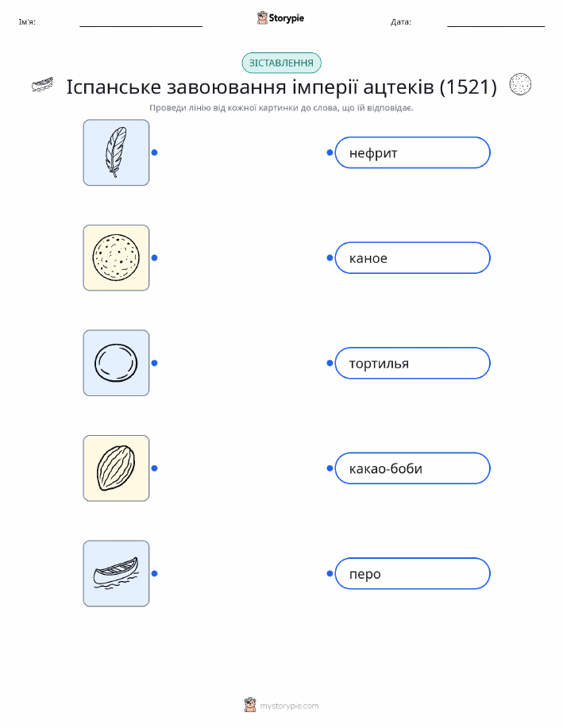This screenshot has height=728, width=563.
Task: Click the ЗІСТАВЛЕННЯ badge label
Action: (x=281, y=63)
